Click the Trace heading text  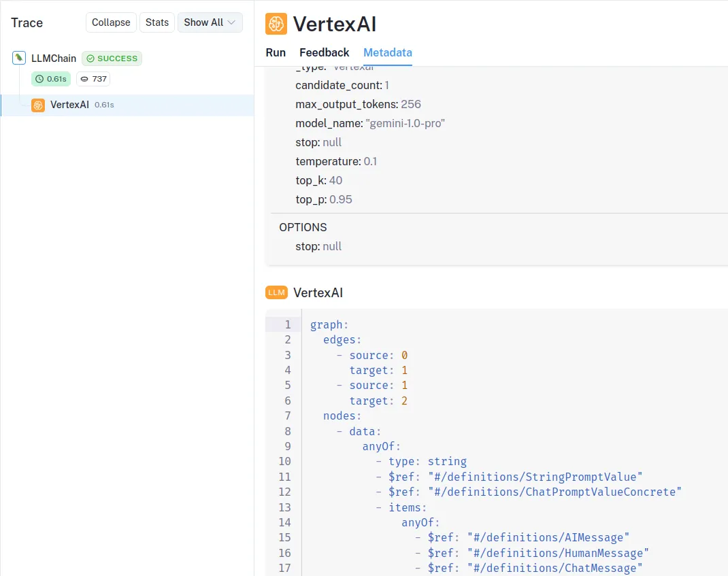(27, 22)
